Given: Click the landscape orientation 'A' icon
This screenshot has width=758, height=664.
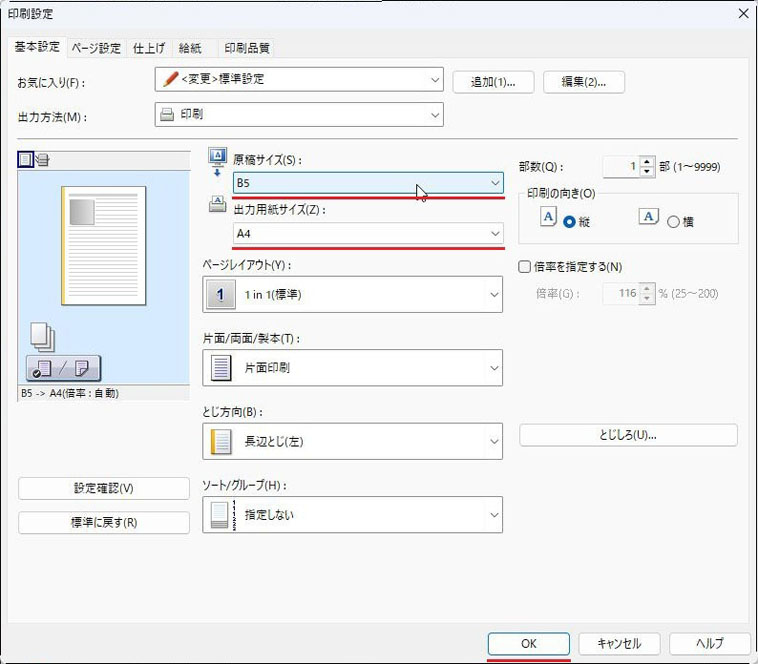Looking at the screenshot, I should click(648, 217).
